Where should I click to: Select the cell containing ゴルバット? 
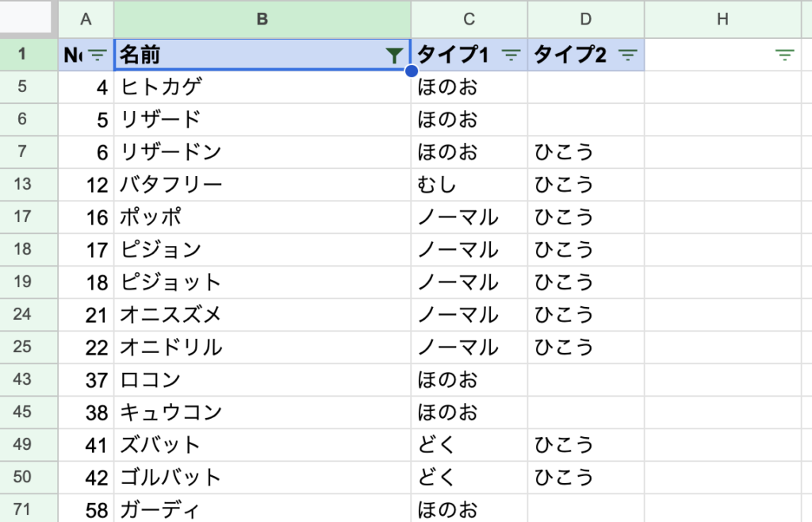pyautogui.click(x=262, y=478)
